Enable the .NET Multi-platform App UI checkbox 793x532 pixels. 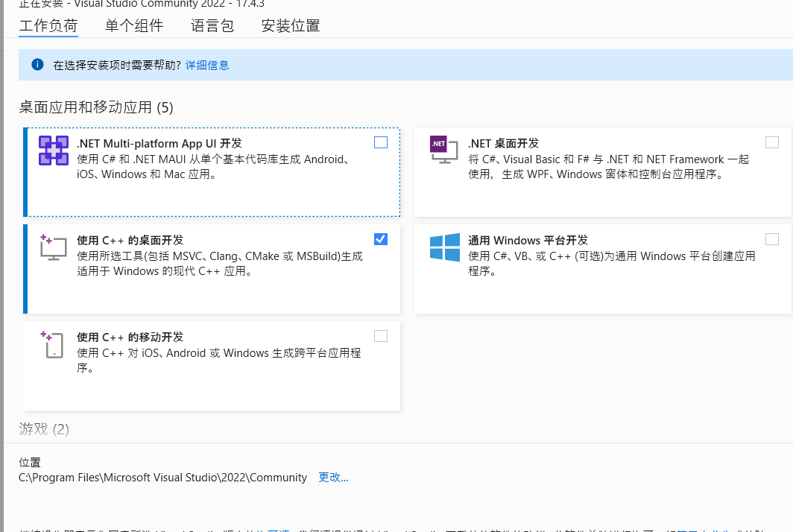381,142
